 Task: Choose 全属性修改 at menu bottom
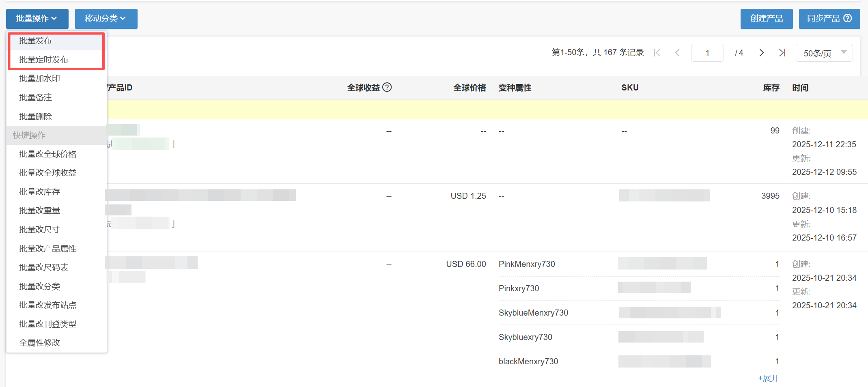pos(40,343)
